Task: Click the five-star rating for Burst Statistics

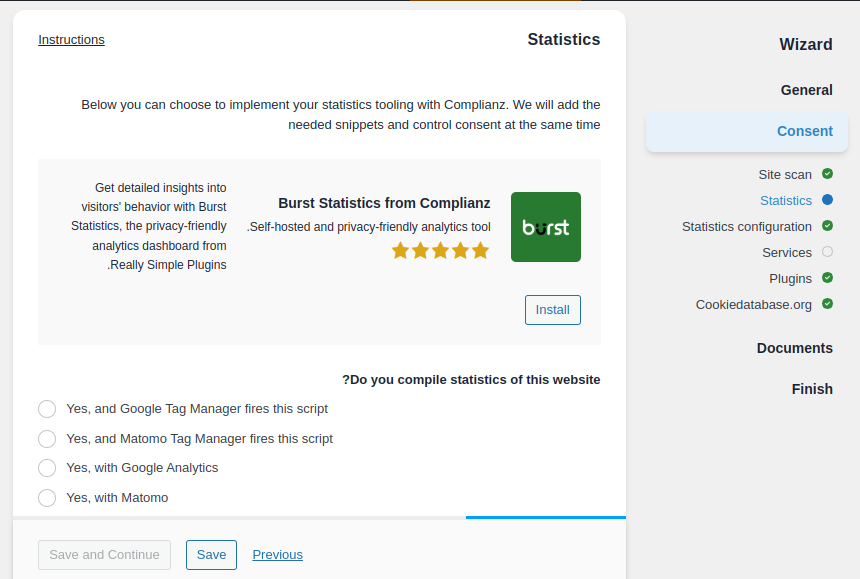Action: coord(440,250)
